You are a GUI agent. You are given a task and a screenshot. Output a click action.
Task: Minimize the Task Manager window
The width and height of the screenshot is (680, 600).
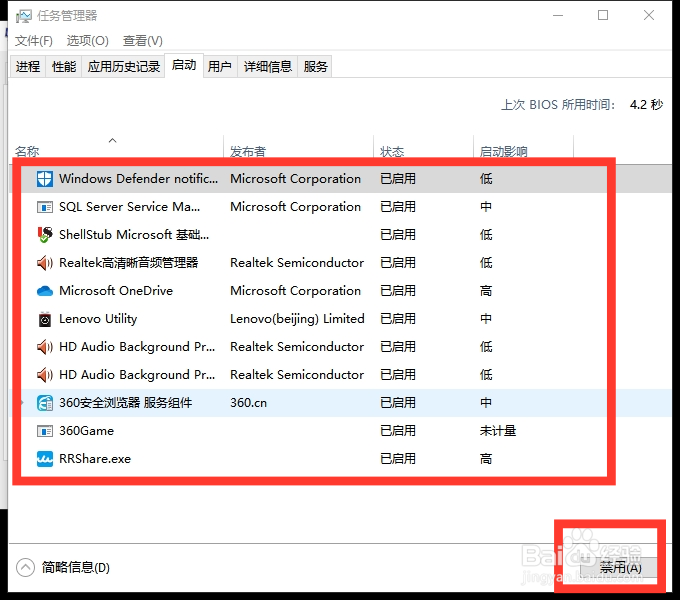pyautogui.click(x=558, y=15)
